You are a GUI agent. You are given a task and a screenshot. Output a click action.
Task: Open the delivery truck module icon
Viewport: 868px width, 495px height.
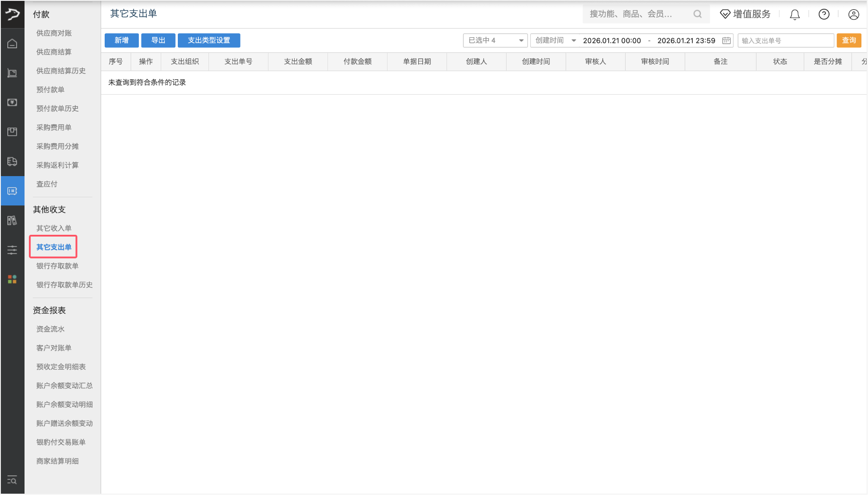point(12,162)
